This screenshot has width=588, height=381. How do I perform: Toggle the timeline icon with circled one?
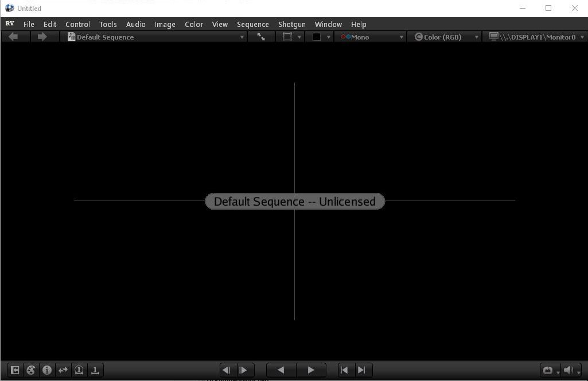point(79,370)
